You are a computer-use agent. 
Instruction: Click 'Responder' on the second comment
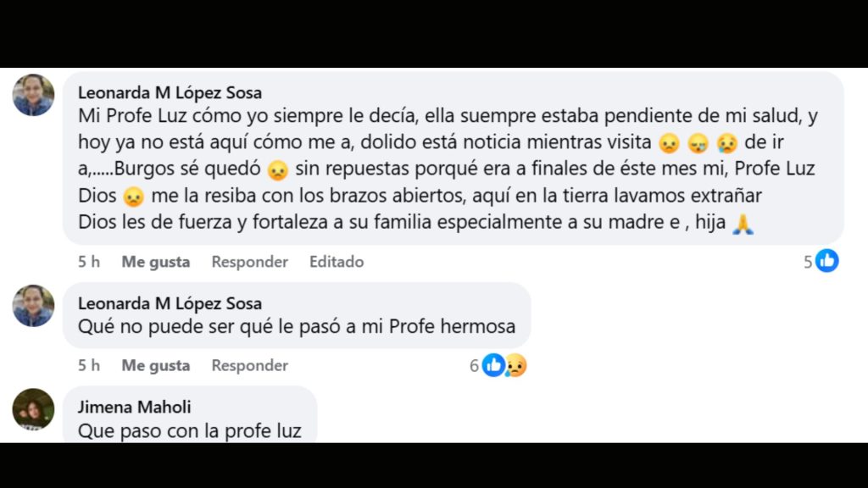coord(248,365)
